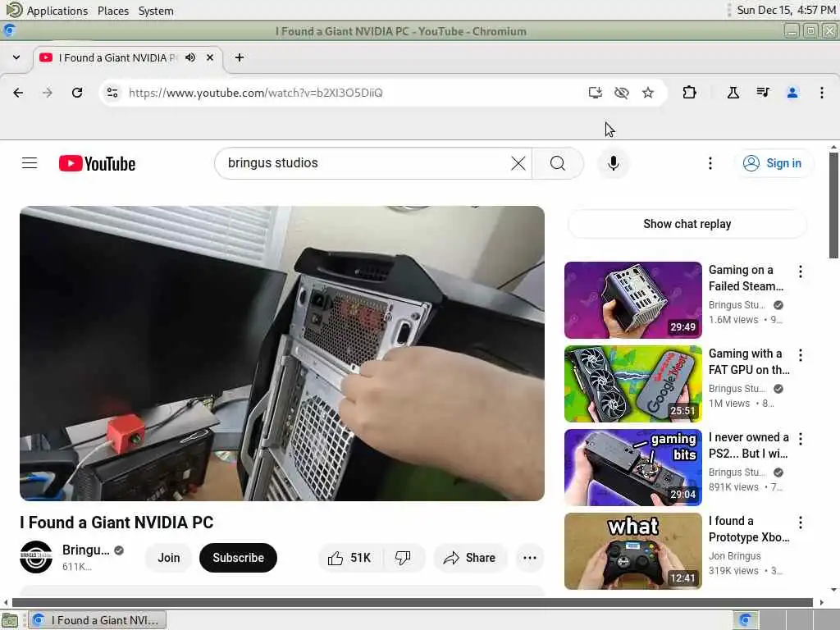The image size is (840, 630).
Task: Close the YouTube tab
Action: [x=210, y=57]
